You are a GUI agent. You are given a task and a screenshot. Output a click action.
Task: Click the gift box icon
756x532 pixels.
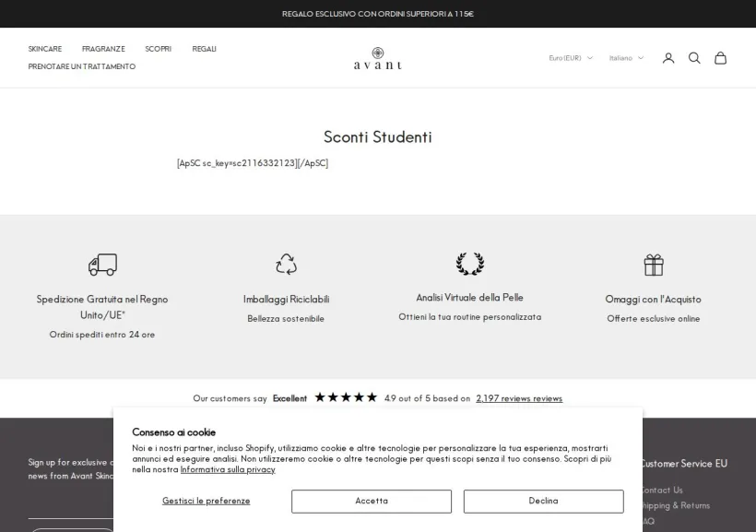coord(654,265)
